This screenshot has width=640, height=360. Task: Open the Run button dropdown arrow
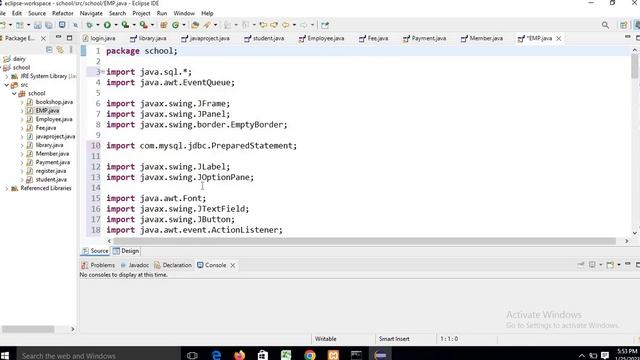(116, 25)
